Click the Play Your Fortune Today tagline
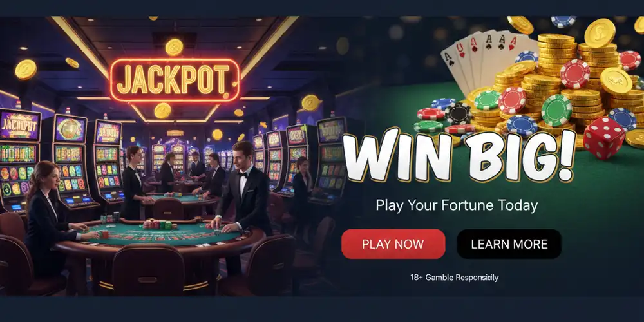644x322 pixels. tap(457, 205)
